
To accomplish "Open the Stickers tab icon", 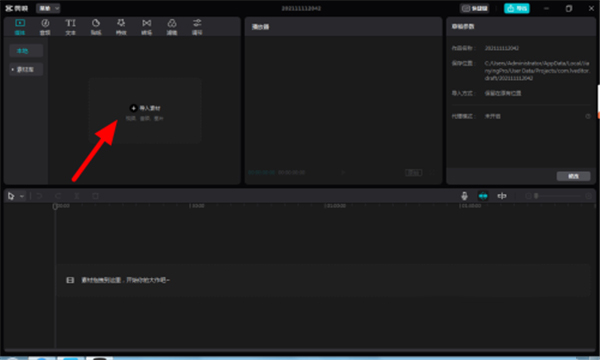I will click(x=96, y=27).
